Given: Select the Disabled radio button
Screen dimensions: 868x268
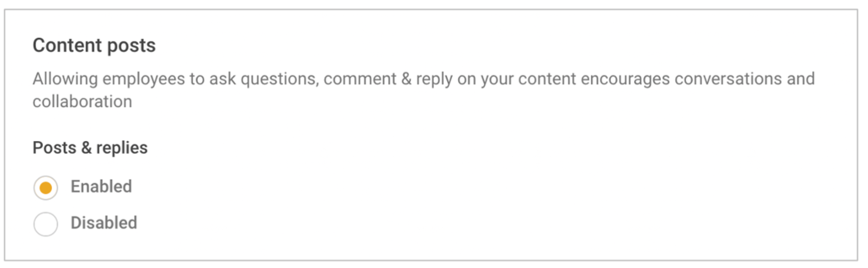Looking at the screenshot, I should [45, 224].
